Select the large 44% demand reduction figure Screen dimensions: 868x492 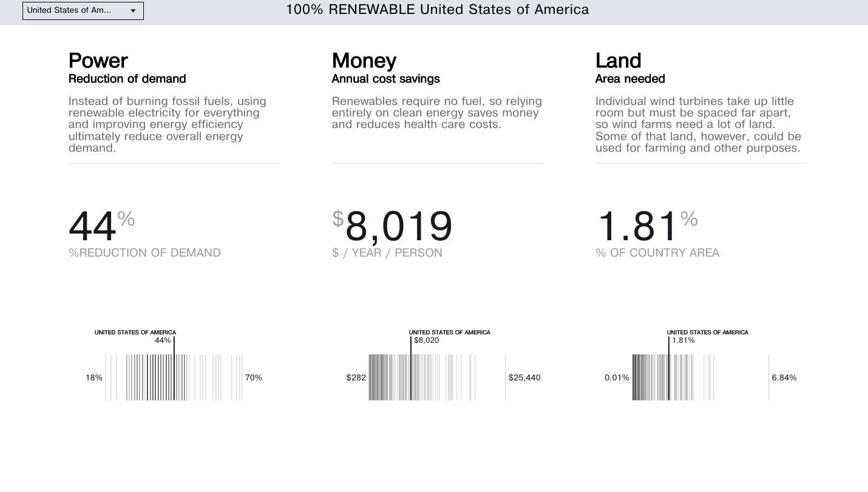(x=93, y=226)
